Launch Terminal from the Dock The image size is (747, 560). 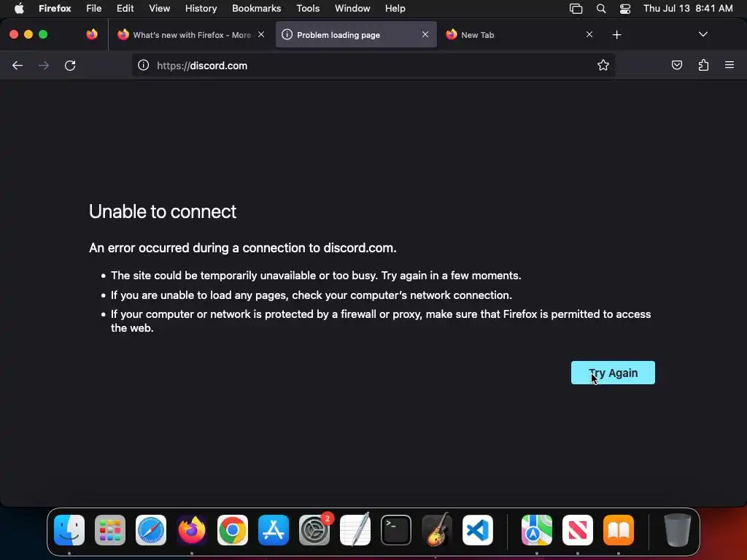tap(396, 530)
